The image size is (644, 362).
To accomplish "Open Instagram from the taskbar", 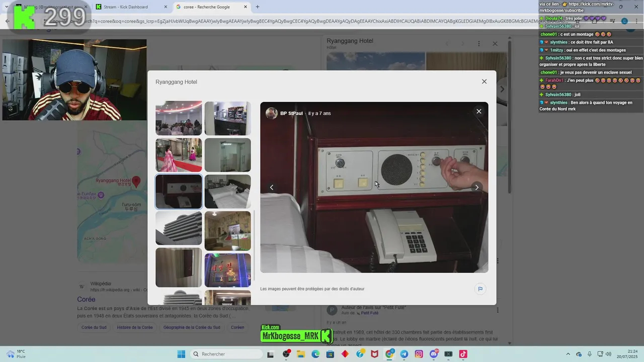I will tap(419, 354).
